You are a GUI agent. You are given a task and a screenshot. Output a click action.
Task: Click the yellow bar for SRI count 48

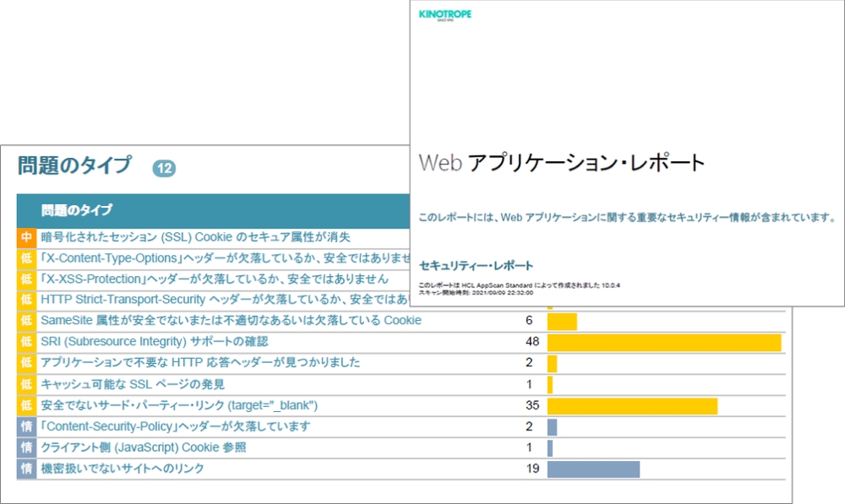pos(663,342)
